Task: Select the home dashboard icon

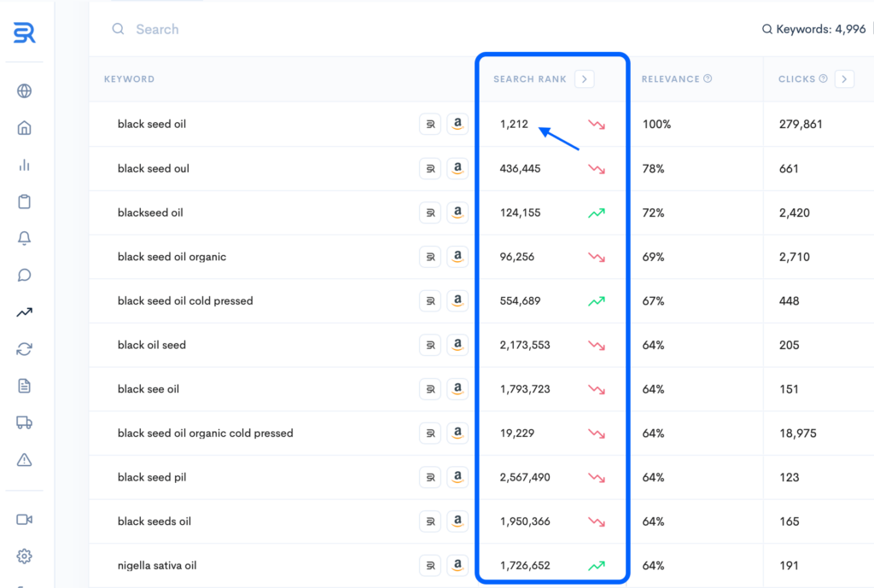Action: pos(24,127)
